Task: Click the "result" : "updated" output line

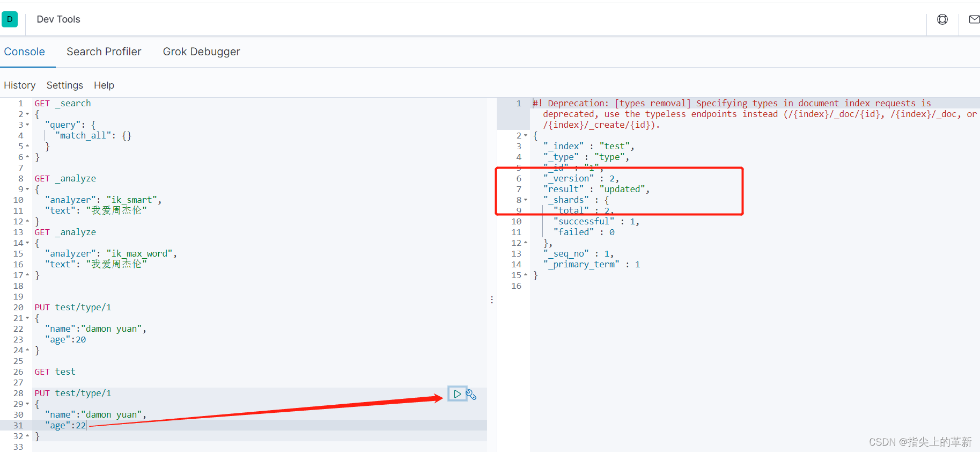Action: tap(596, 189)
